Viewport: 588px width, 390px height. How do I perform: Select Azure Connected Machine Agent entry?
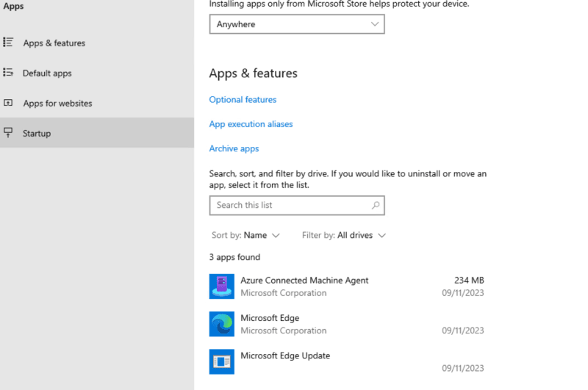(x=346, y=286)
